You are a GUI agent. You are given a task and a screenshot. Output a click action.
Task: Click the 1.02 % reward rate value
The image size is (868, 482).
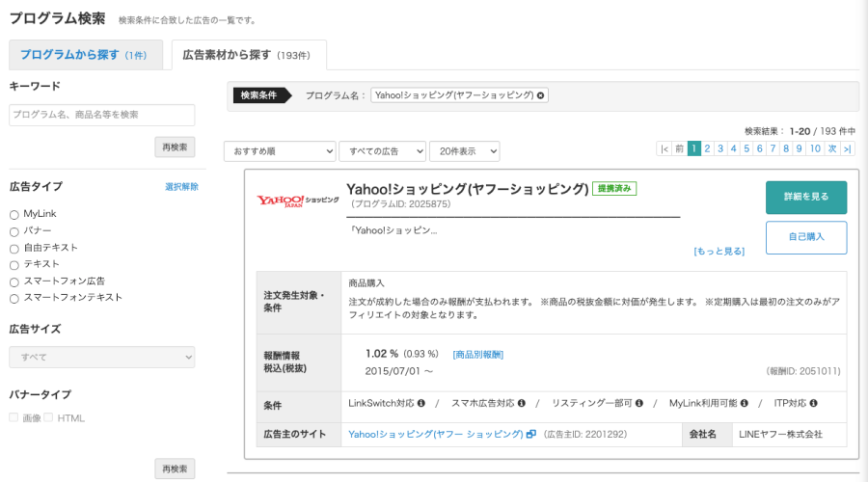pyautogui.click(x=382, y=354)
